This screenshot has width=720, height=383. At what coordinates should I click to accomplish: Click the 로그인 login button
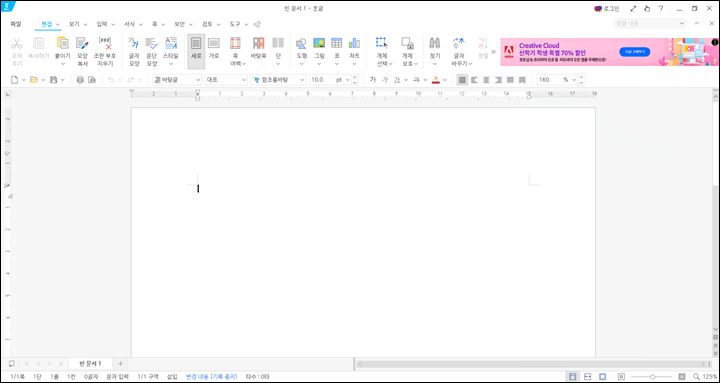click(x=607, y=9)
